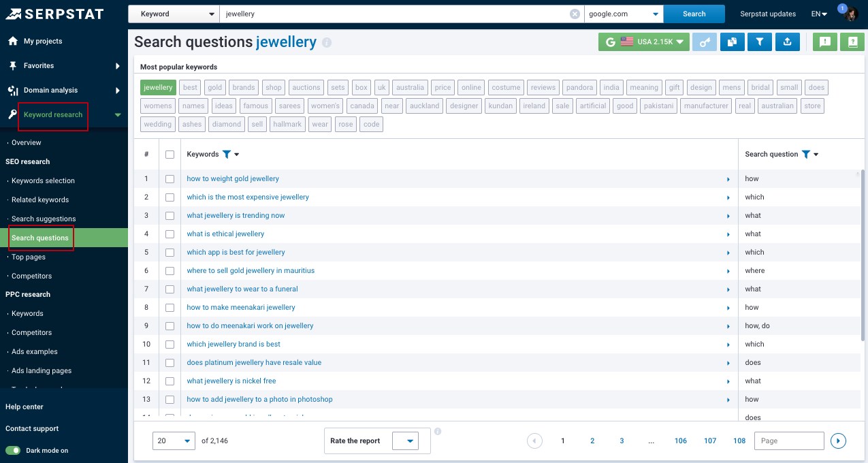Open the results-per-page dropdown showing 20
This screenshot has width=868, height=463.
[x=173, y=441]
